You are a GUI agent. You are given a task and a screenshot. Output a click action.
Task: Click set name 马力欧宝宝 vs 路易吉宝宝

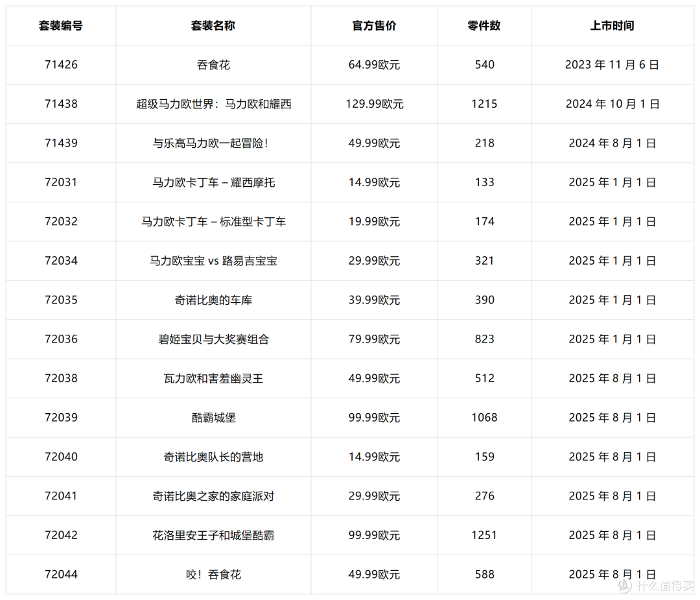coord(213,261)
